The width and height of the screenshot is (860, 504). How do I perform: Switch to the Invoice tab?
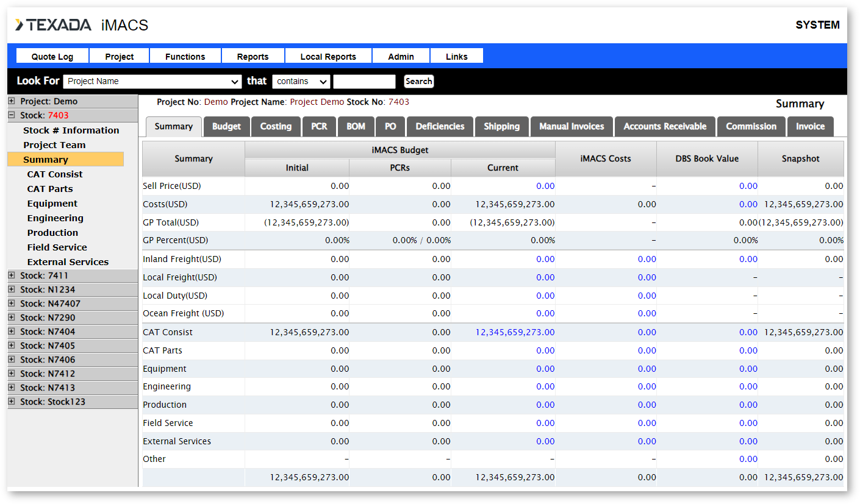coord(811,127)
